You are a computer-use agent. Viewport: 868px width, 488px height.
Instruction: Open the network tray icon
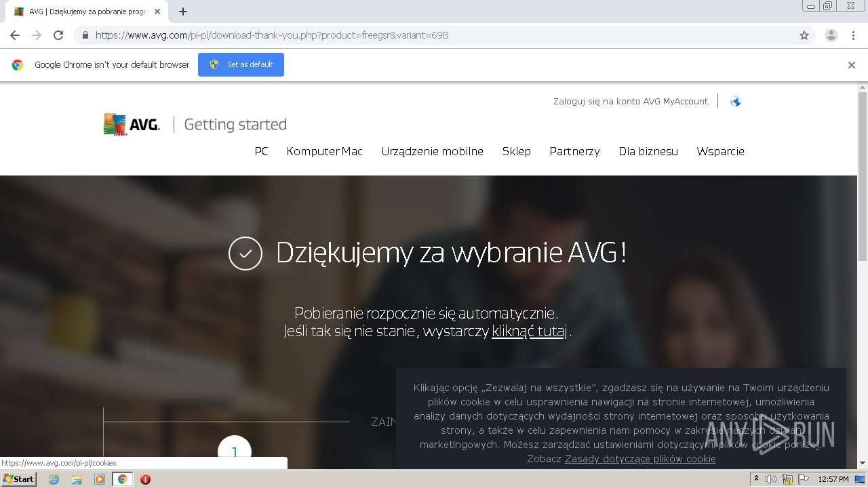click(x=787, y=479)
